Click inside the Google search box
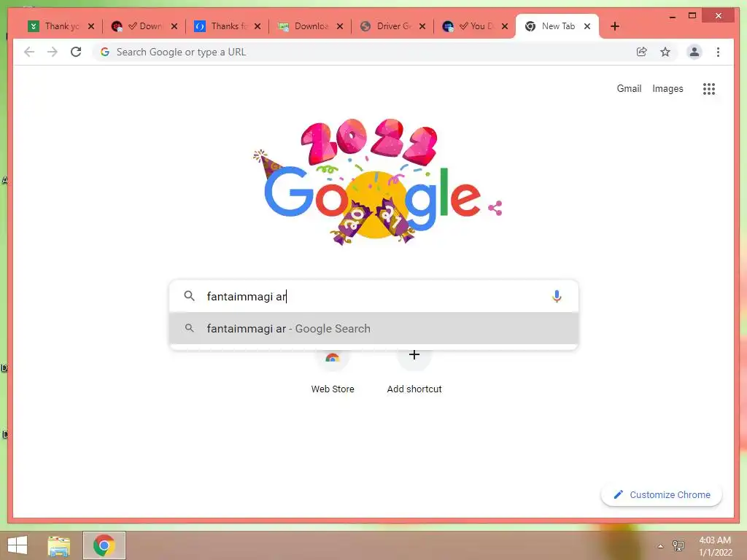The width and height of the screenshot is (747, 560). click(x=374, y=296)
